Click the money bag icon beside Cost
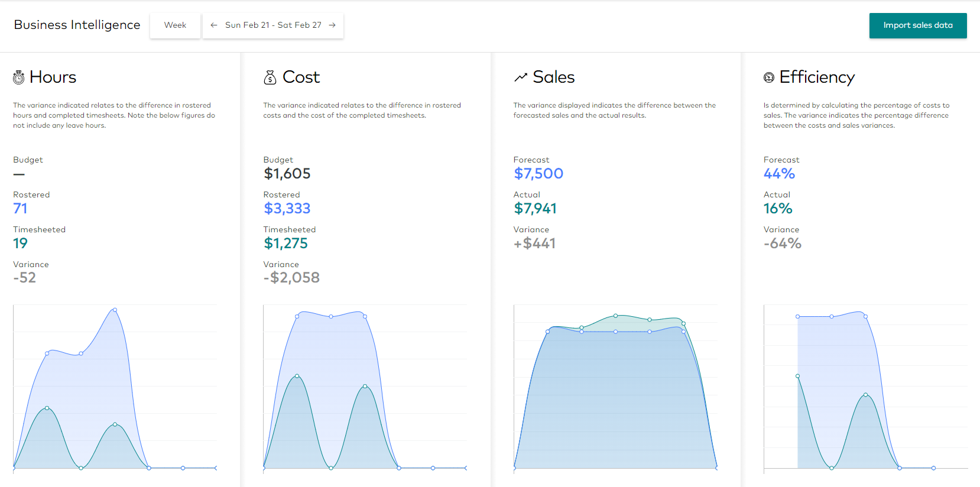The width and height of the screenshot is (980, 487). [x=270, y=77]
